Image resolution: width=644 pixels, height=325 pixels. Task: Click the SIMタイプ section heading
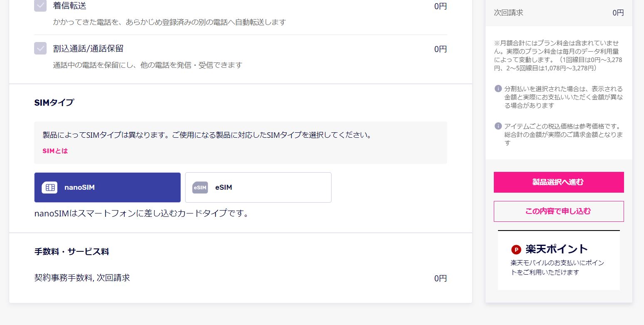click(54, 102)
